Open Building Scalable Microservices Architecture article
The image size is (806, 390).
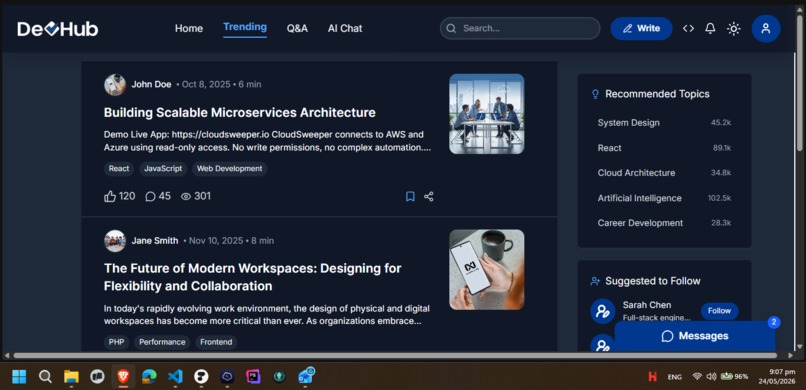(240, 113)
